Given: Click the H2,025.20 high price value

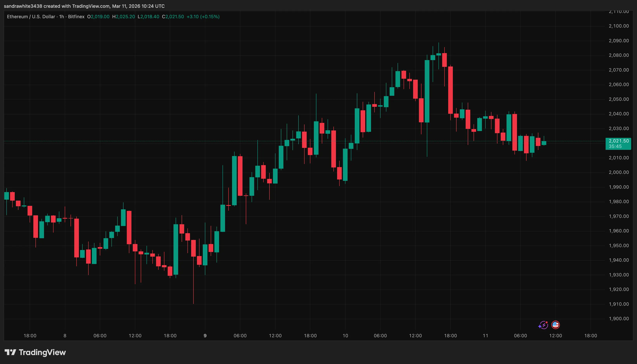Looking at the screenshot, I should click(x=123, y=16).
